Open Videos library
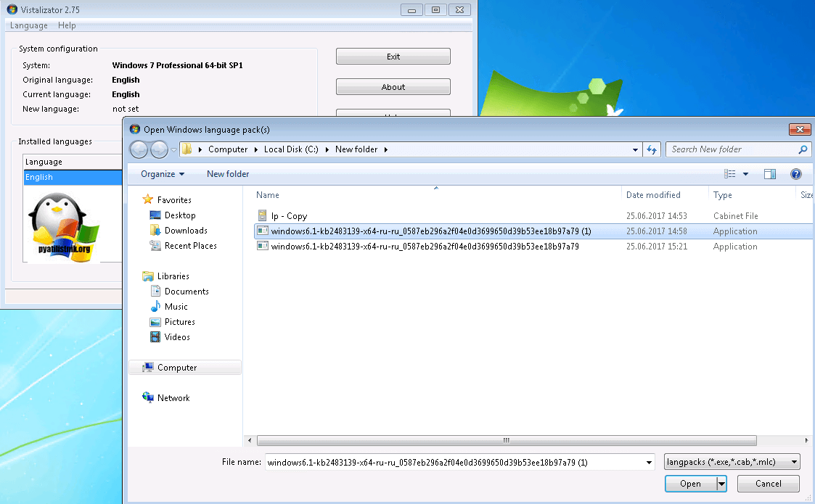Screen dimensions: 815x504 177,337
